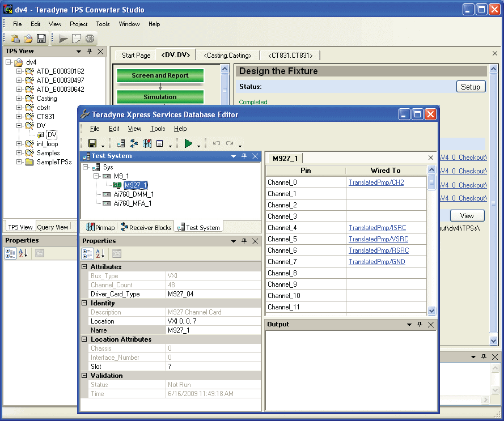This screenshot has width=504, height=421.
Task: Click the pin table scrollbar thumb
Action: [x=431, y=183]
